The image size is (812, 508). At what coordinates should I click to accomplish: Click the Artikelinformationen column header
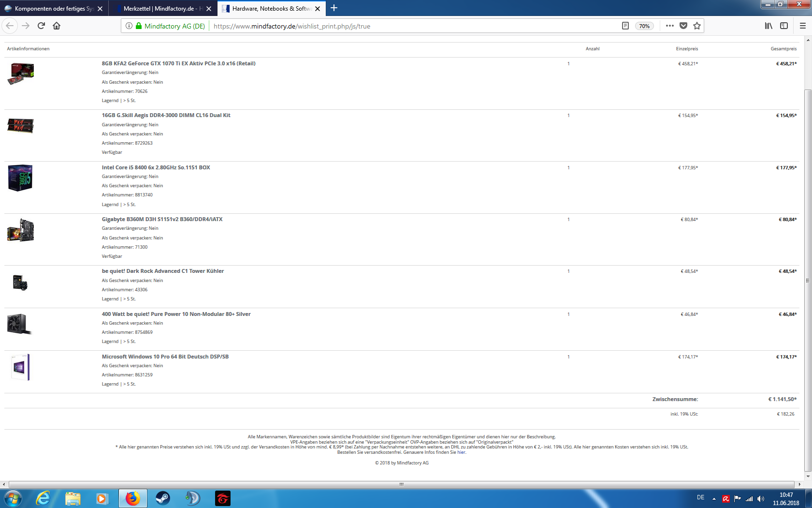28,49
